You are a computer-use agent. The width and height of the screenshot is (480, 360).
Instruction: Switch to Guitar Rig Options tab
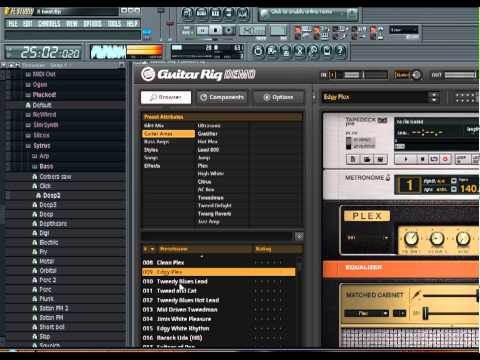pos(279,97)
